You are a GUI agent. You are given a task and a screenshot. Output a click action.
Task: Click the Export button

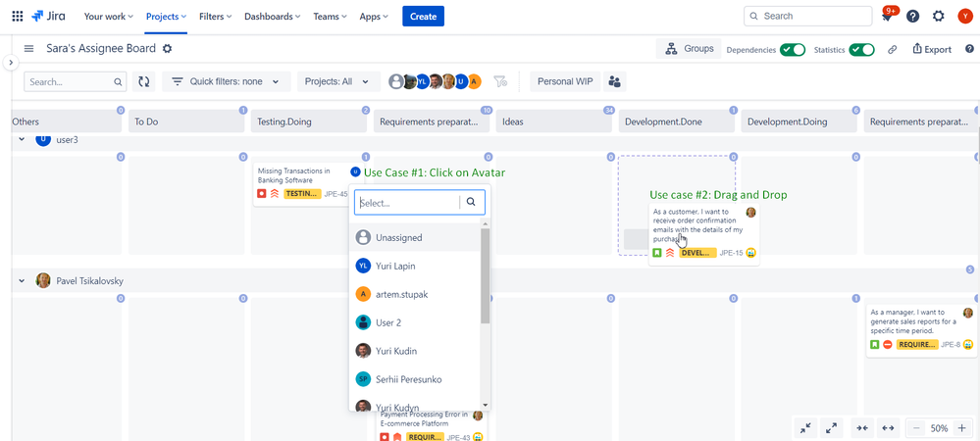[x=932, y=49]
